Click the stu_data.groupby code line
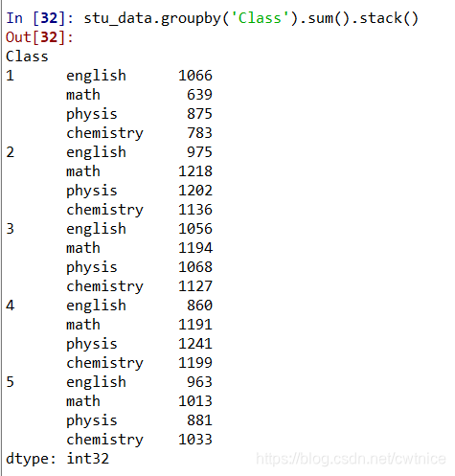This screenshot has height=476, width=455. click(251, 18)
